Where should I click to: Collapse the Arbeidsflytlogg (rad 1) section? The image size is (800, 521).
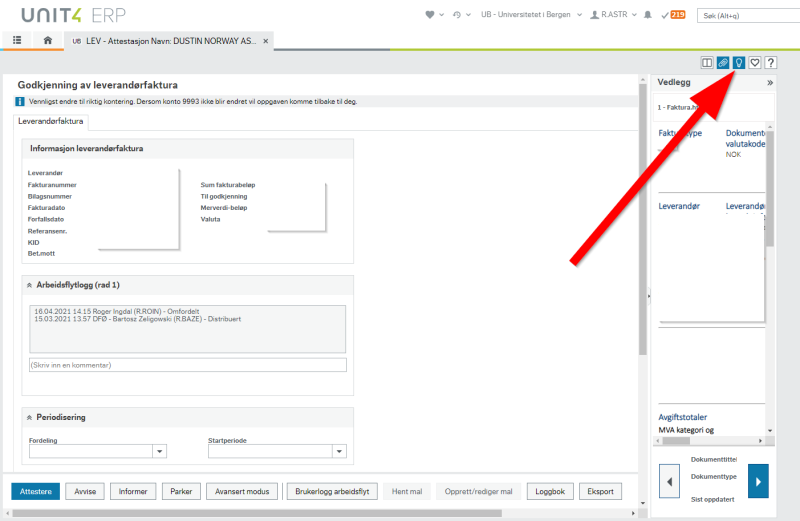click(x=29, y=285)
